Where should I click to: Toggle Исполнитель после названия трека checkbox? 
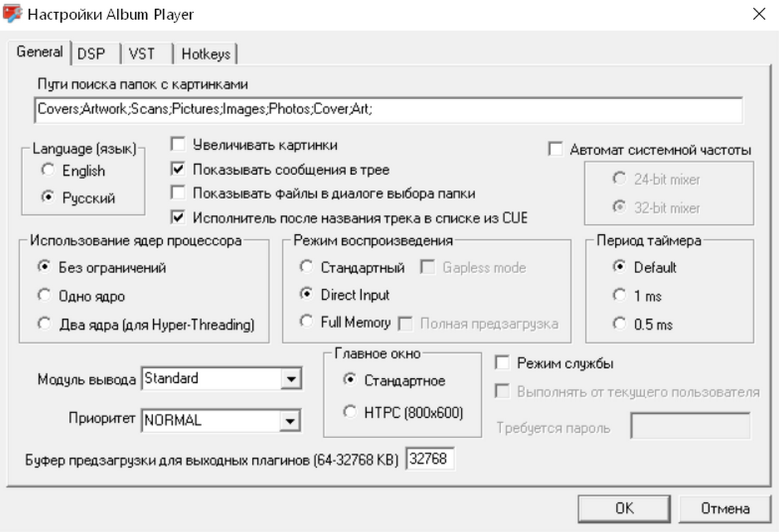(x=350, y=218)
